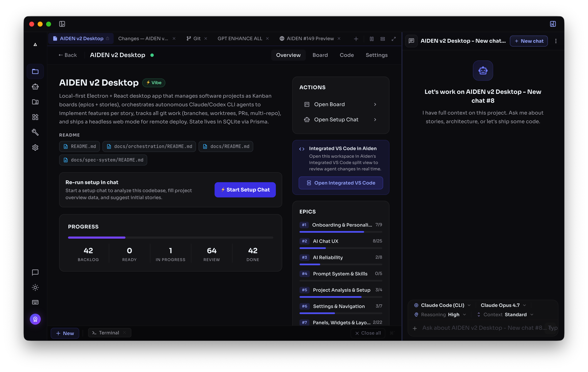The image size is (588, 372).
Task: Split view into columns icon
Action: pyautogui.click(x=371, y=39)
